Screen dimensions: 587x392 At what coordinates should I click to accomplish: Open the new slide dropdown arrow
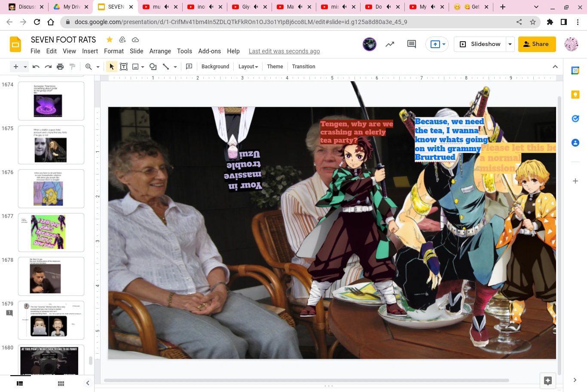[x=24, y=67]
